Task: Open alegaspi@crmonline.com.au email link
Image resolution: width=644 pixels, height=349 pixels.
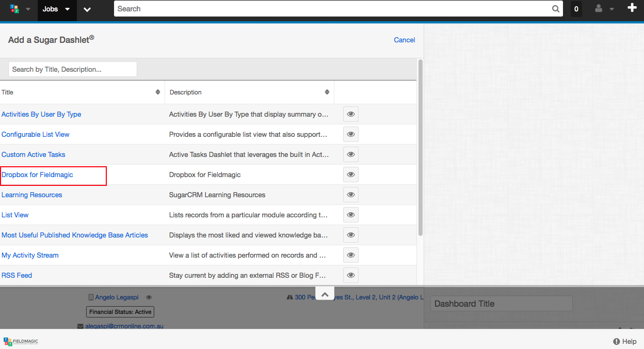Action: (124, 326)
